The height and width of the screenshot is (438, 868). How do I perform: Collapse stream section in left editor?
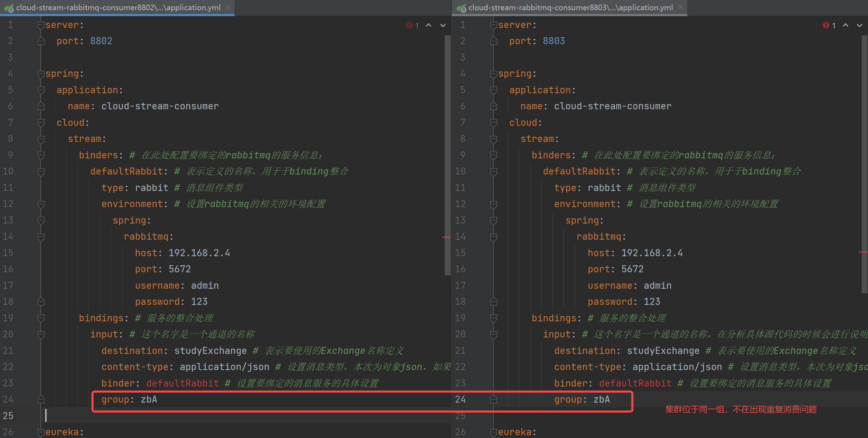click(x=41, y=139)
